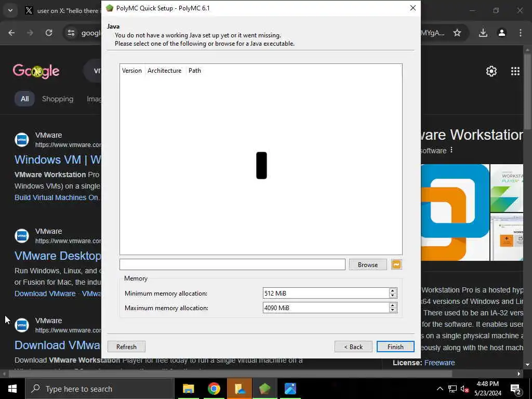Image resolution: width=532 pixels, height=399 pixels.
Task: Switch to PolyMC on taskbar
Action: point(264,389)
